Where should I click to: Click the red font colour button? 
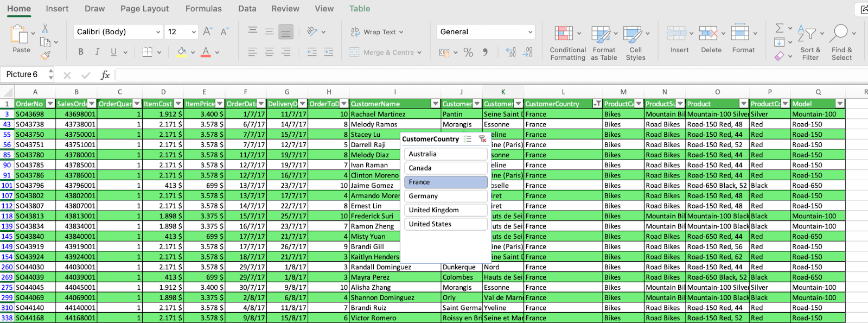(x=206, y=52)
